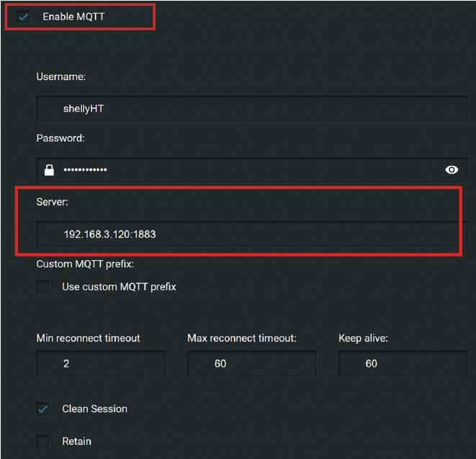The image size is (476, 459).
Task: Show password with the eye icon
Action: point(452,170)
